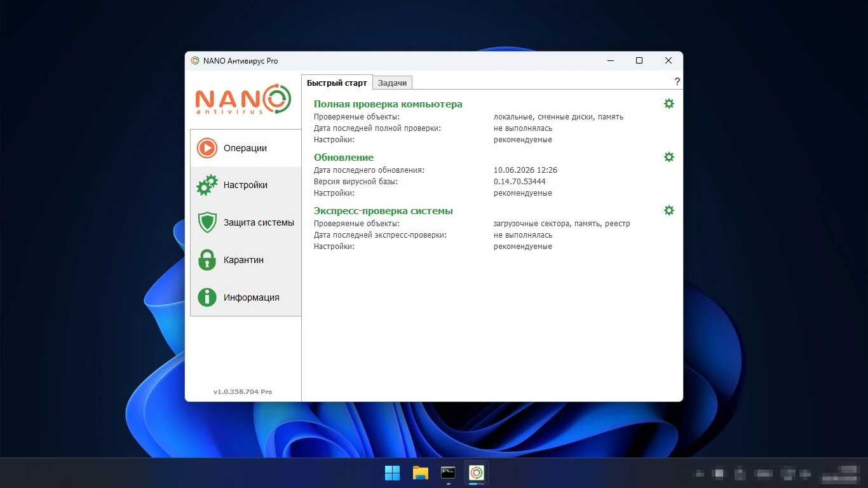Open settings gear for Полная проверка компьютера

point(668,104)
